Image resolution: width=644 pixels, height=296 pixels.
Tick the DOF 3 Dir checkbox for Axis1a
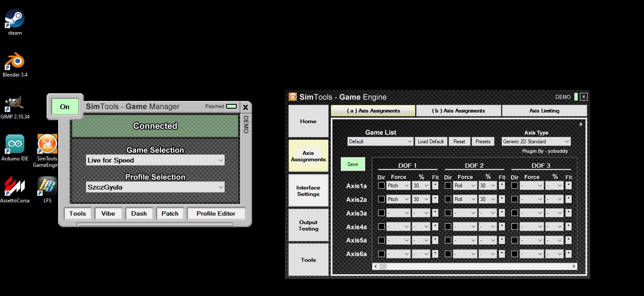tap(515, 186)
